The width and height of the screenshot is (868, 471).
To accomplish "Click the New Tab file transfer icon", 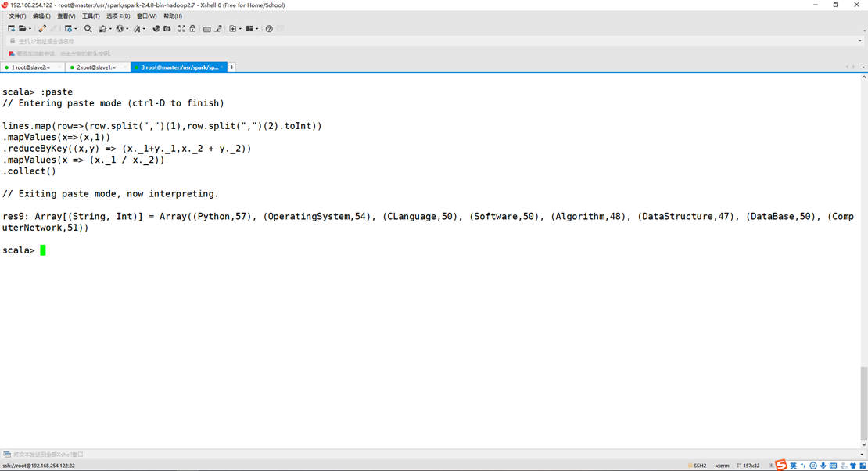I will point(232,29).
